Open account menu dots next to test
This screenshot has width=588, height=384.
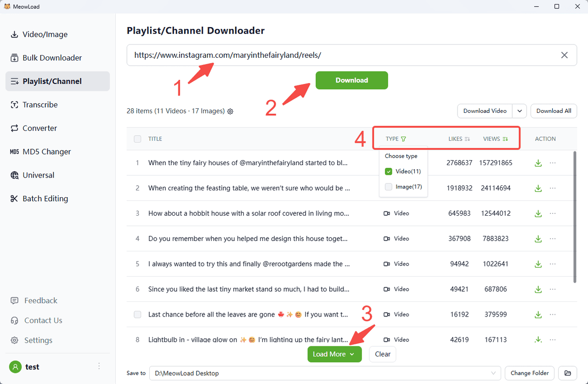pyautogui.click(x=99, y=366)
